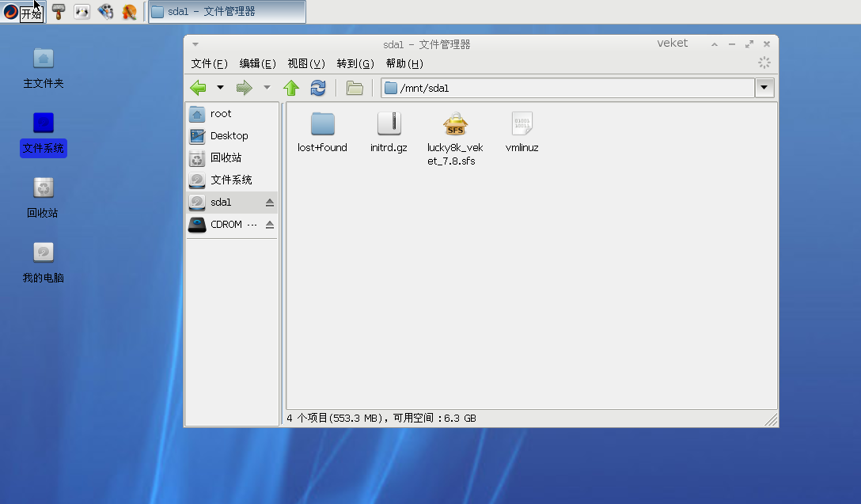The image size is (861, 504).
Task: Go up to parent folder
Action: click(291, 88)
